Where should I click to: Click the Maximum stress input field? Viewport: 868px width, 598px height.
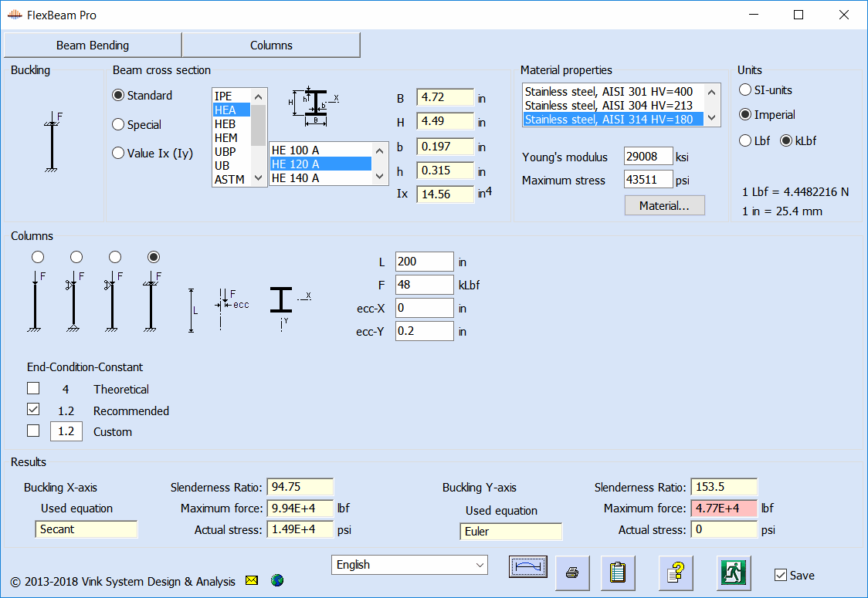pyautogui.click(x=648, y=180)
